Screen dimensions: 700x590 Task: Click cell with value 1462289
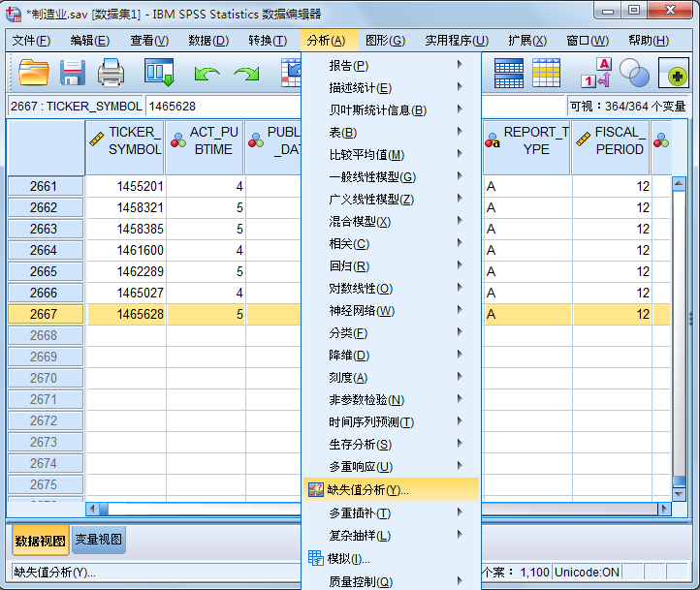[x=126, y=271]
